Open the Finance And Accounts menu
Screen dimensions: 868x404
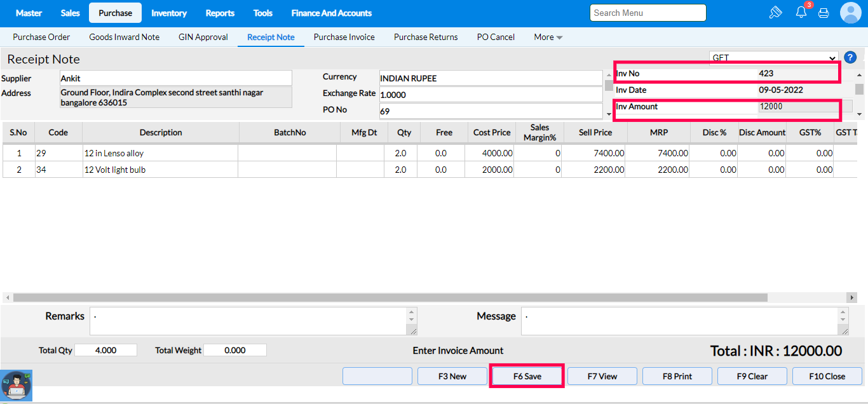pos(331,13)
